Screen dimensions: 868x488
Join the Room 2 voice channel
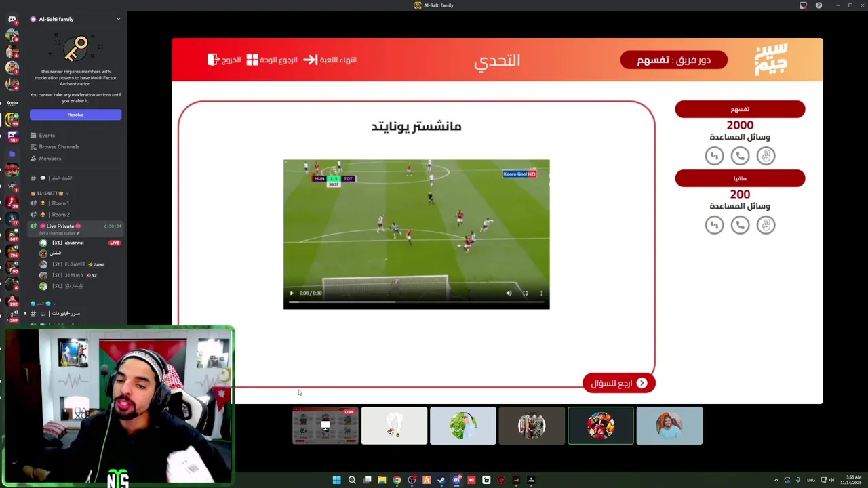(x=60, y=215)
